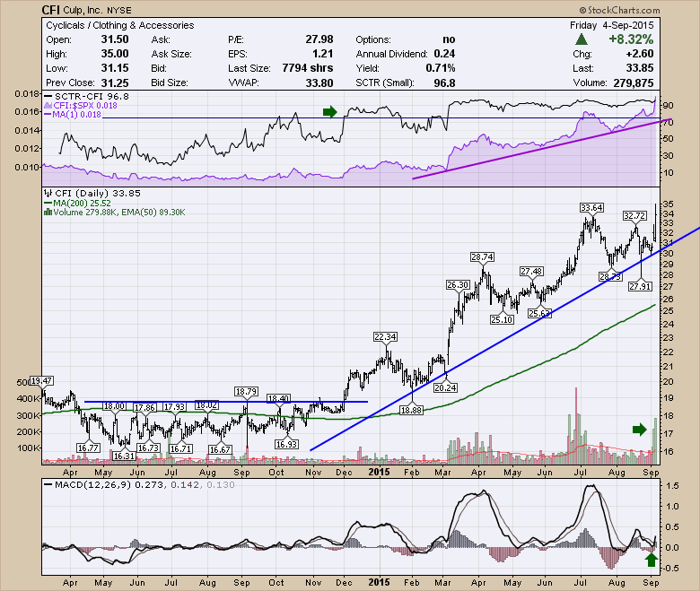This screenshot has height=591, width=700.
Task: Click the Options value no
Action: (449, 39)
